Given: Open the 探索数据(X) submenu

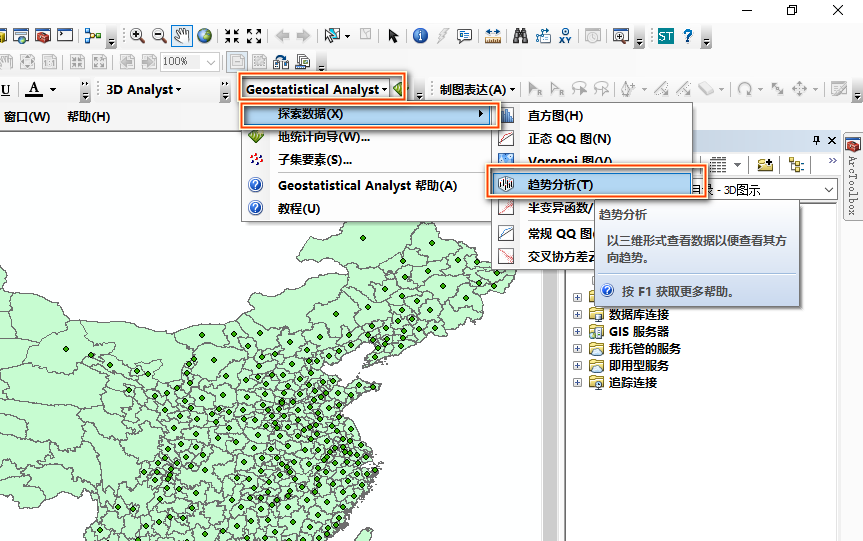Looking at the screenshot, I should 366,114.
